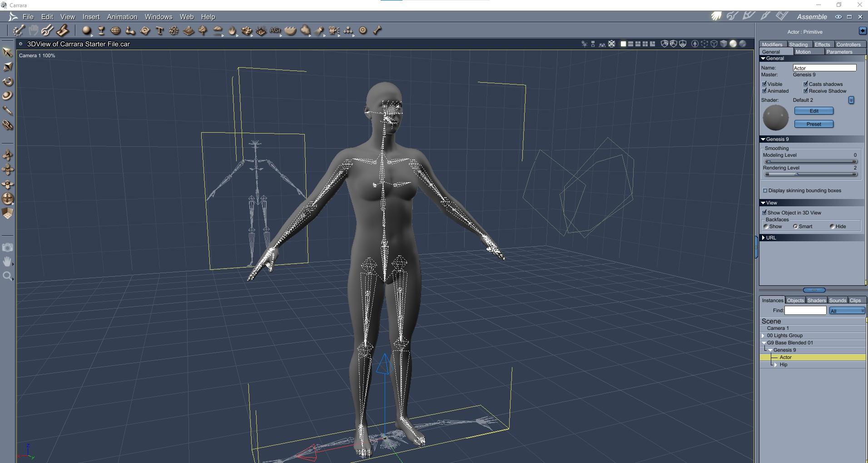Pick the eyedropper tool in left toolbar
Viewport: 868px width, 463px height.
8,110
